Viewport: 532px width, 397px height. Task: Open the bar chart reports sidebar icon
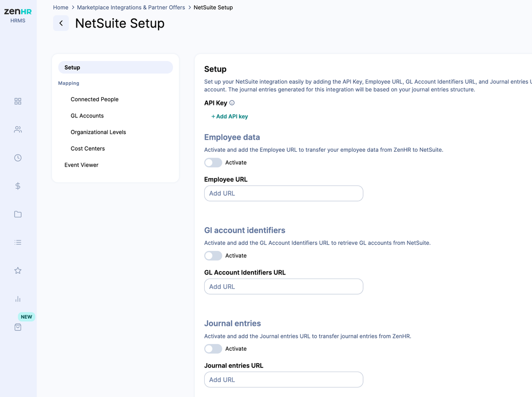(x=18, y=299)
